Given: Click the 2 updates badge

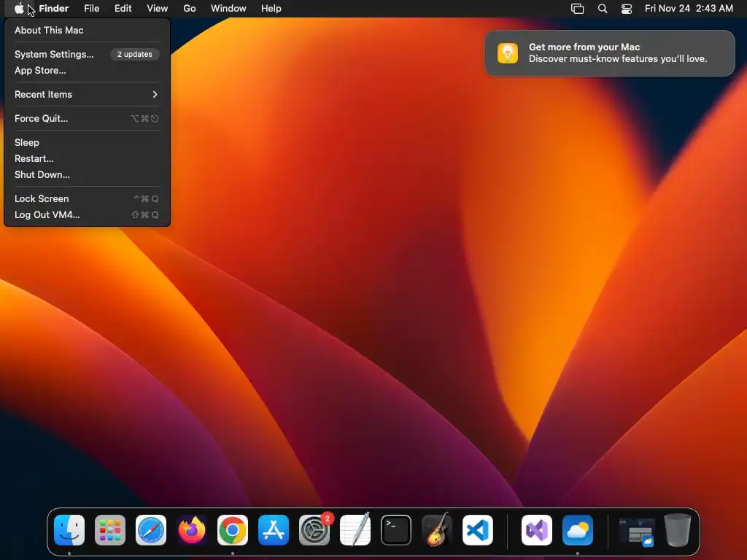Looking at the screenshot, I should pos(135,54).
